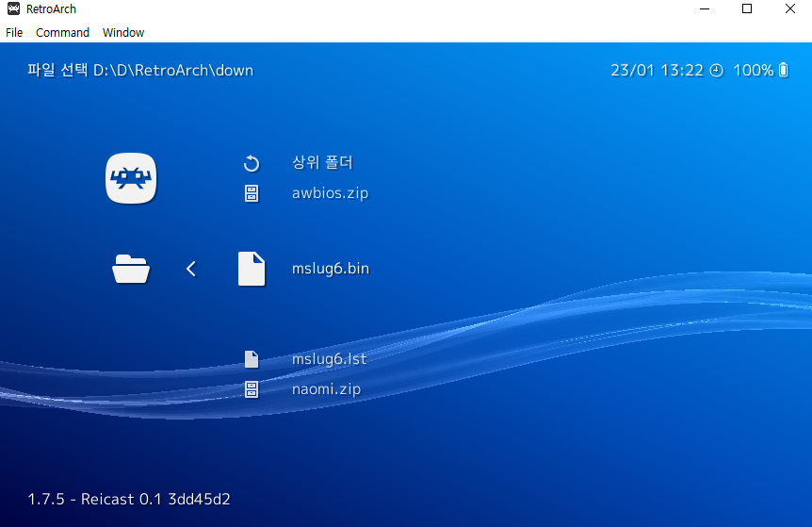The image size is (812, 527).
Task: Click the RetroArch title bar app icon
Action: (13, 8)
